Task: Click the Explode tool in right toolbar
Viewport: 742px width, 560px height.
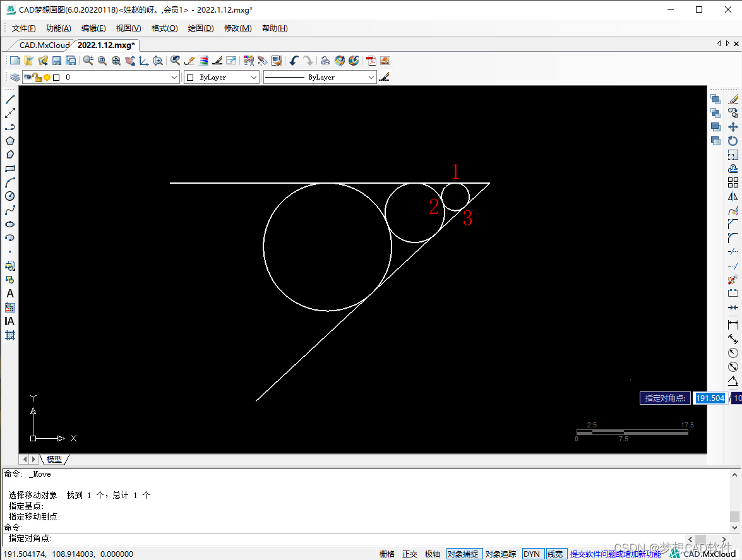Action: [x=733, y=280]
